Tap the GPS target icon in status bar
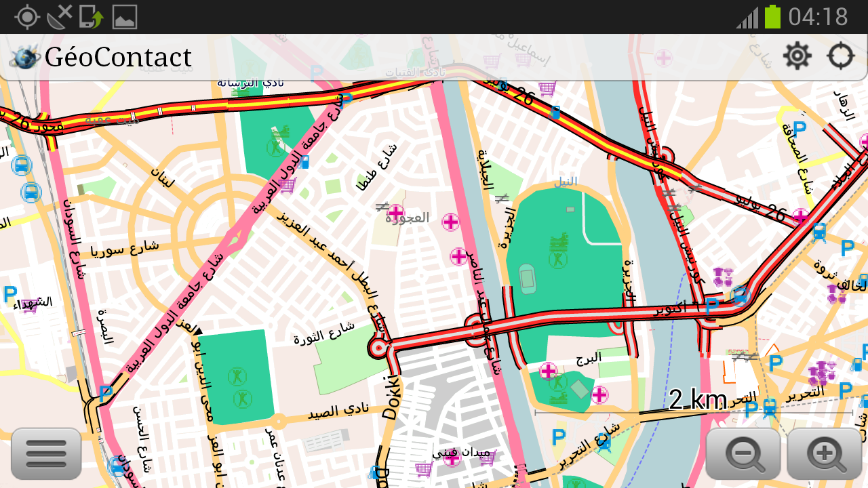868x488 pixels. point(27,17)
